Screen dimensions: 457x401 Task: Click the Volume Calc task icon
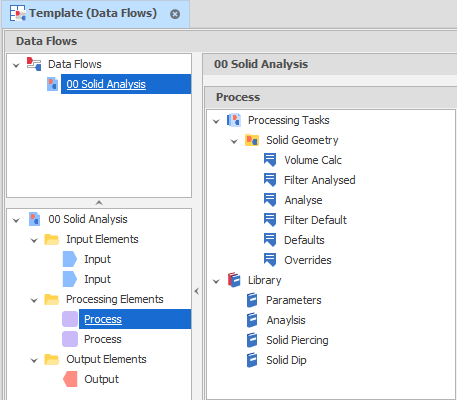[270, 160]
